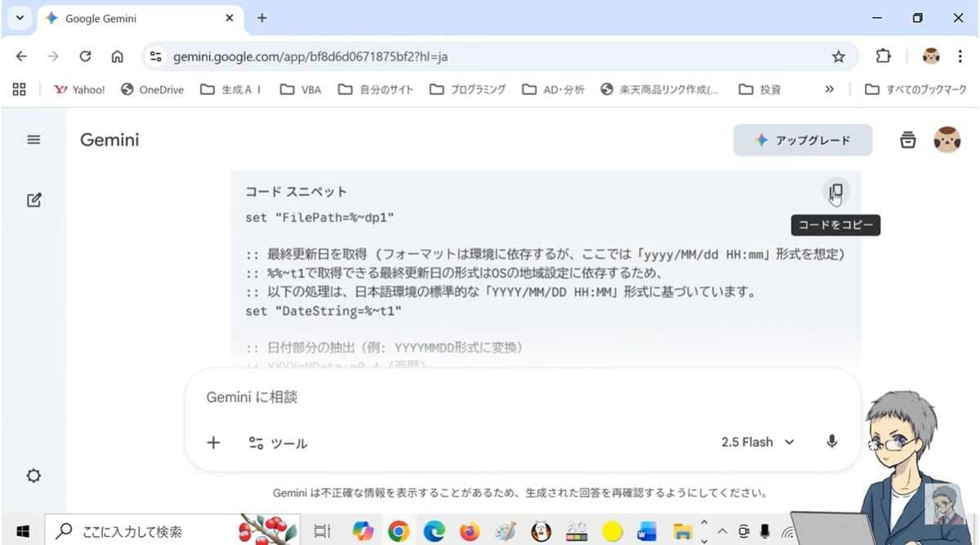Select the yellow circle icon in the taskbar
This screenshot has width=980, height=545.
coord(612,530)
